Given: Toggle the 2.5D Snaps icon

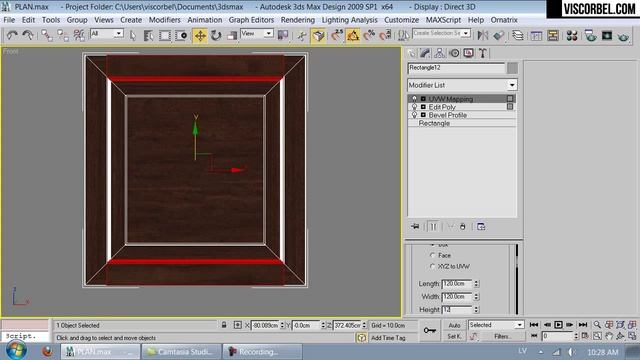Looking at the screenshot, I should tap(337, 36).
